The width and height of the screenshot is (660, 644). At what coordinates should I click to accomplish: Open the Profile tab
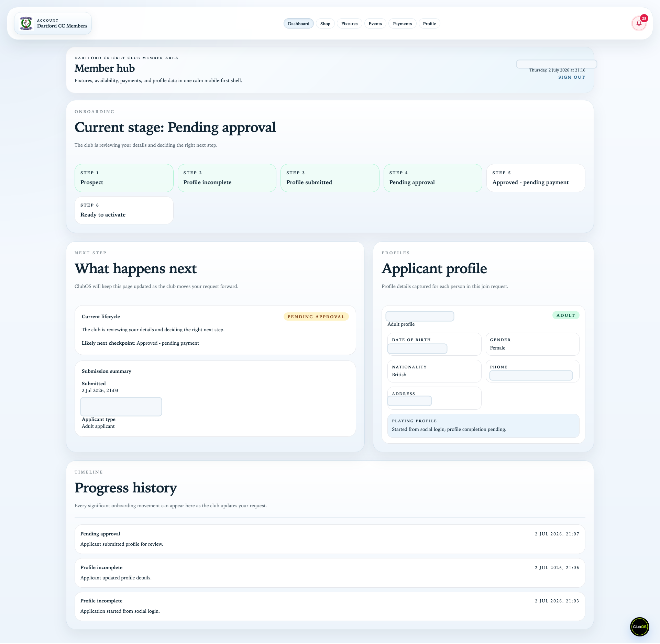click(429, 23)
